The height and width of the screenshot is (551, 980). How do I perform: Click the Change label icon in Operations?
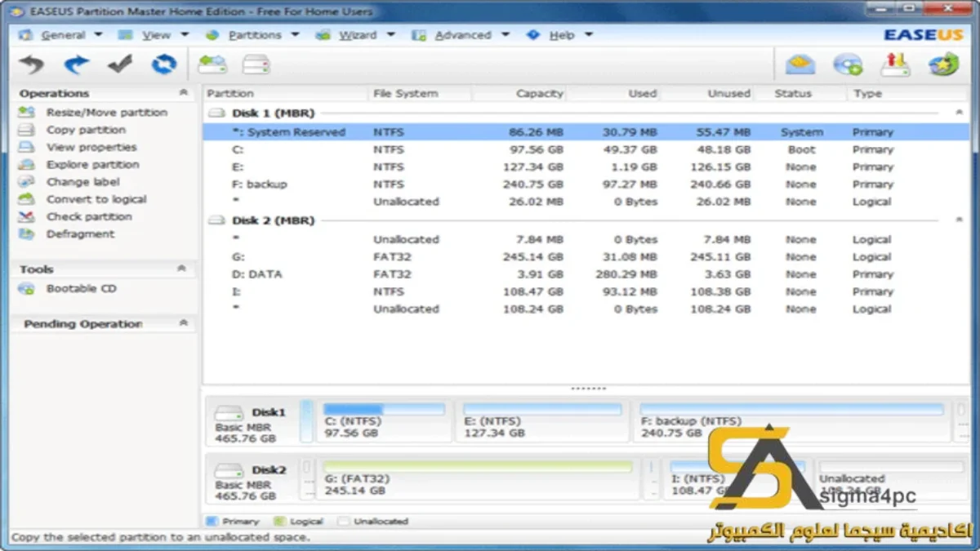click(27, 181)
